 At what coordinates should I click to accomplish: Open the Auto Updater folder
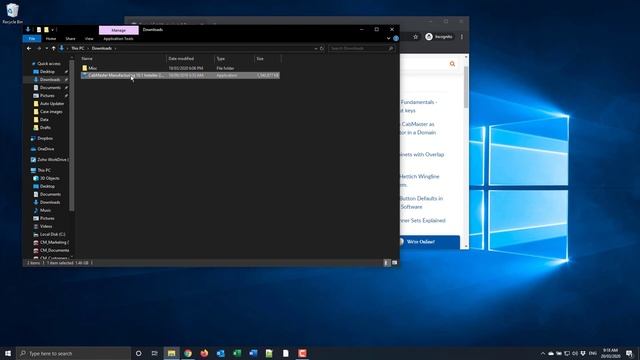52,104
